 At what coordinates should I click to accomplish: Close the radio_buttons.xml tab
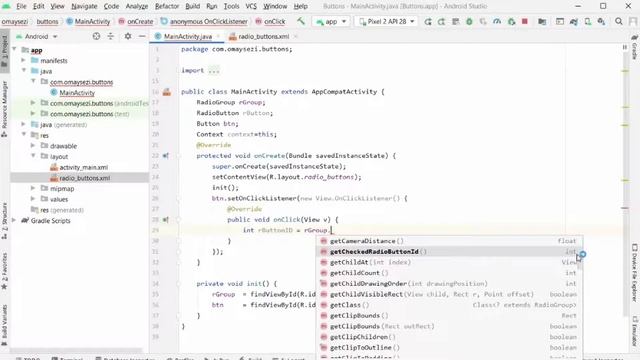click(296, 36)
